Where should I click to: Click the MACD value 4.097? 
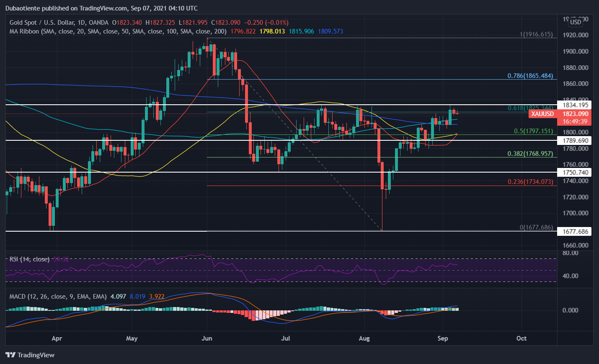118,297
